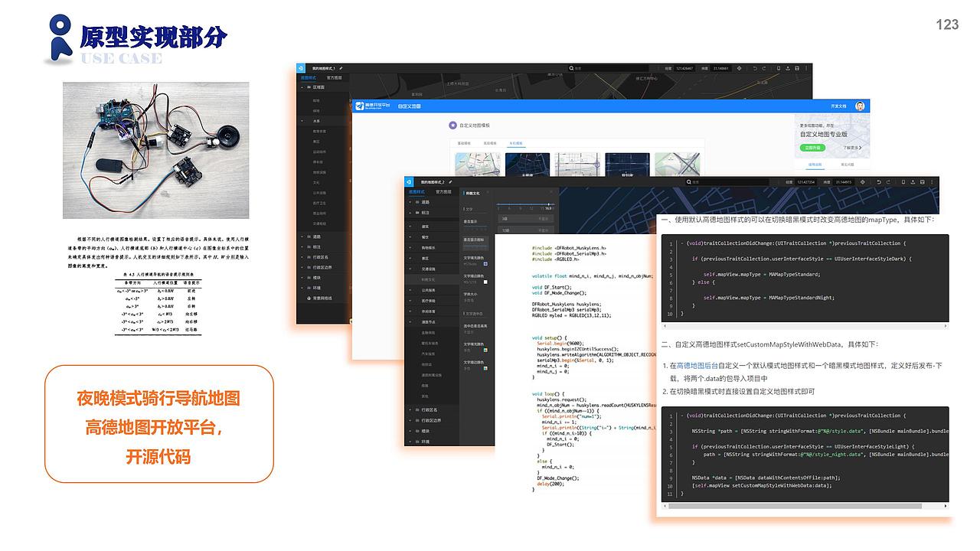Open 开发文档 link in blue header
Screen dimensions: 980x551
point(839,106)
